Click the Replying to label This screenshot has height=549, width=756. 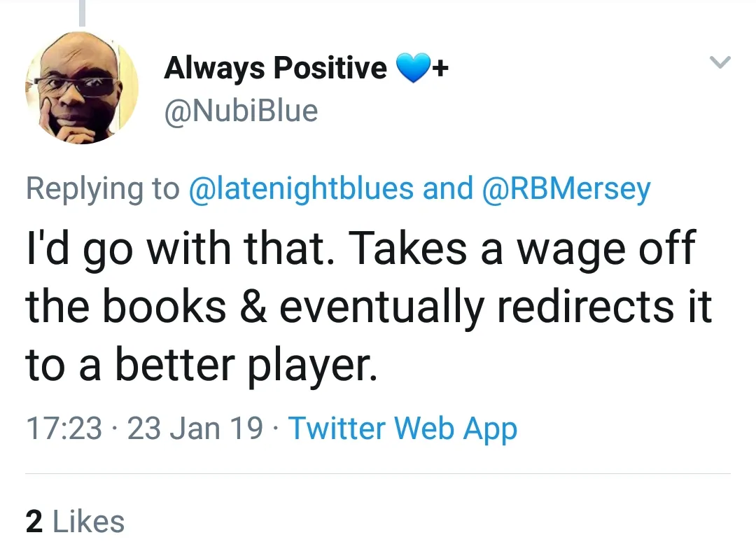point(104,189)
